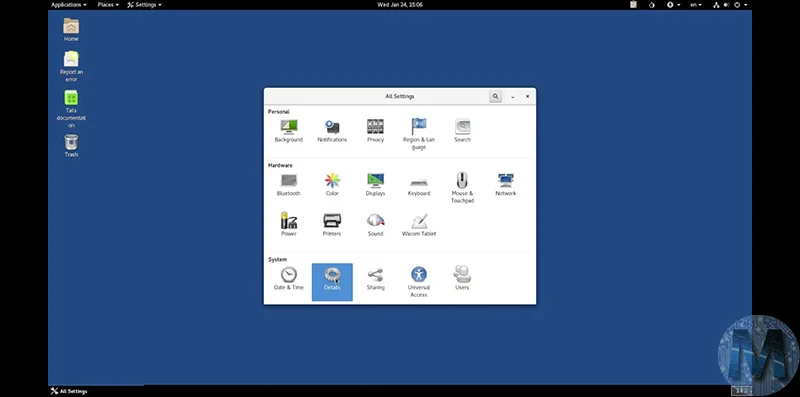Open the Tails documentation desktop shortcut

(x=71, y=109)
